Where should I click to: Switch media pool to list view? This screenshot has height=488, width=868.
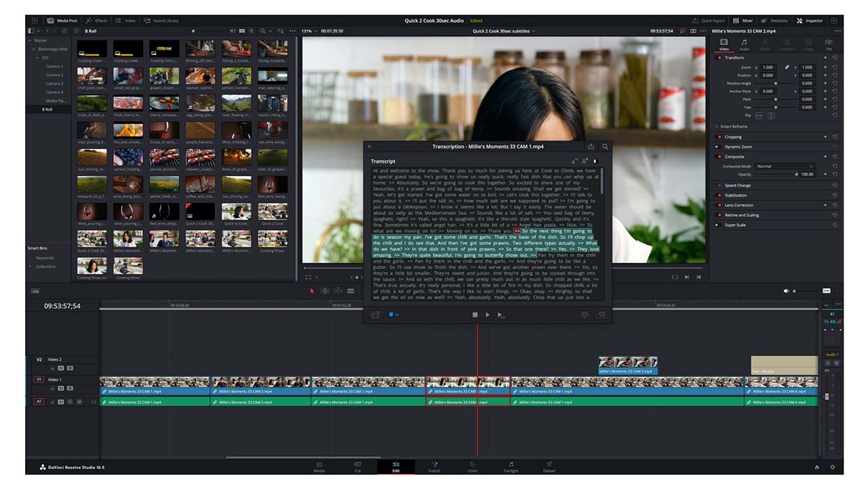point(252,32)
